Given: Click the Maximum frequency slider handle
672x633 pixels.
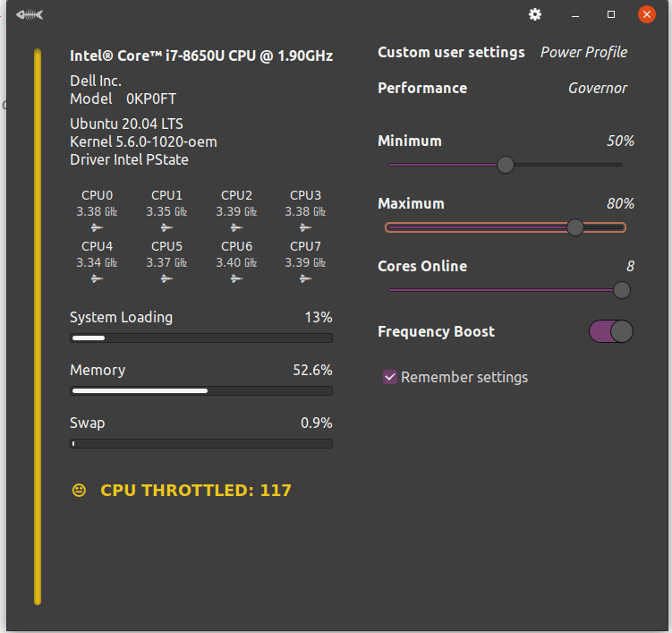Looking at the screenshot, I should 575,227.
